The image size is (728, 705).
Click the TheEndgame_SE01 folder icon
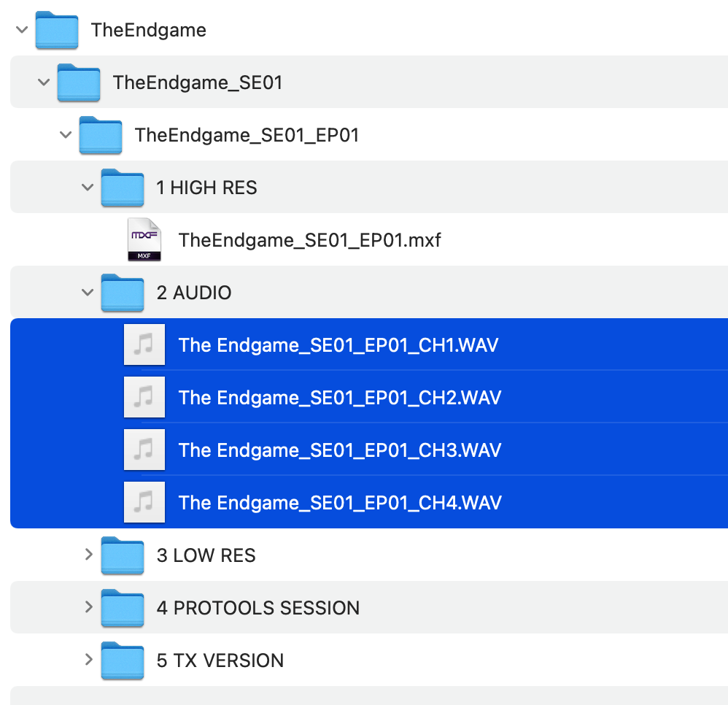[79, 82]
